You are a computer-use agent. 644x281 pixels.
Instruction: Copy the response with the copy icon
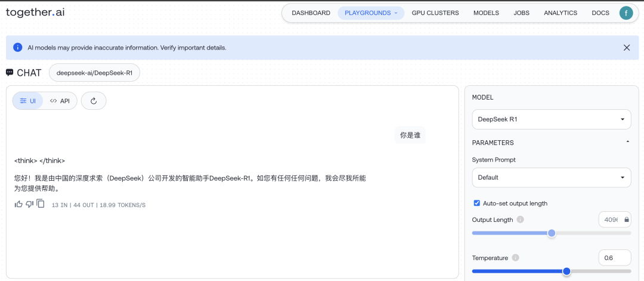pos(41,204)
